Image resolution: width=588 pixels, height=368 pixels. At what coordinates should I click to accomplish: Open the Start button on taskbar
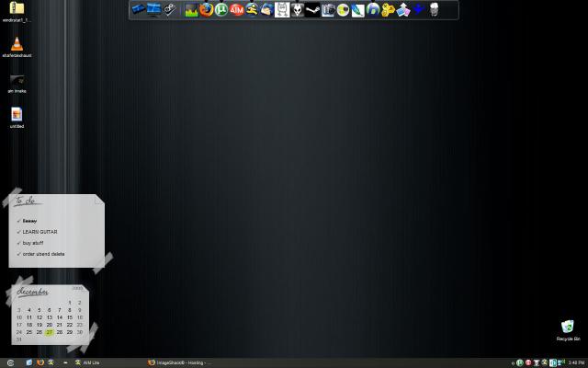10,362
